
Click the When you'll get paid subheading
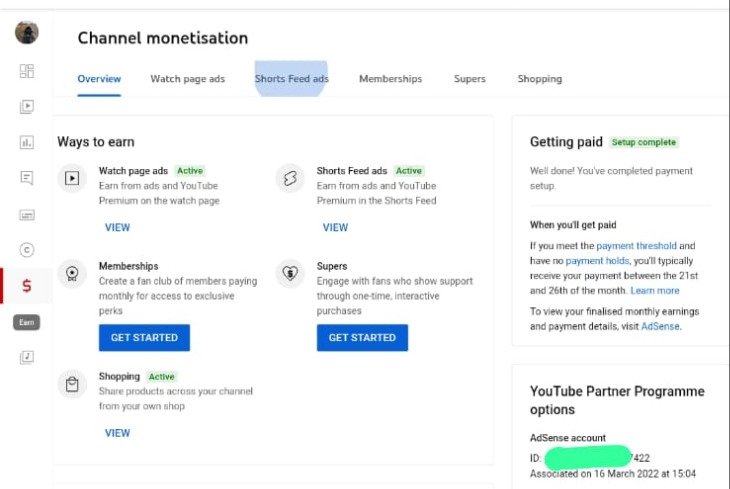pos(573,225)
